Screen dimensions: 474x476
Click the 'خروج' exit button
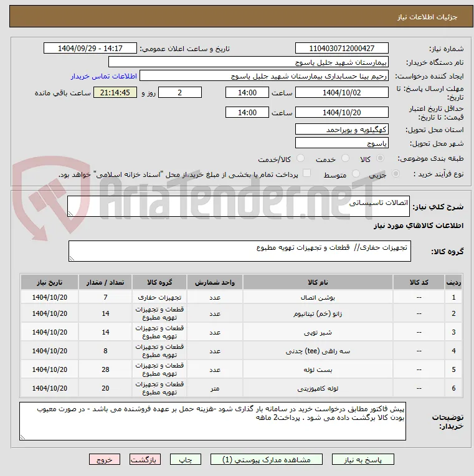click(105, 459)
